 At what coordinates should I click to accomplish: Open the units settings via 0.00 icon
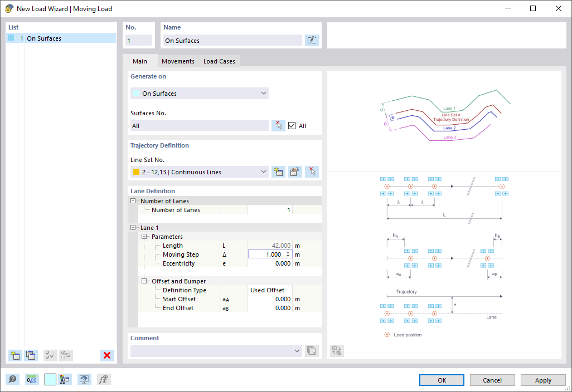pos(32,379)
